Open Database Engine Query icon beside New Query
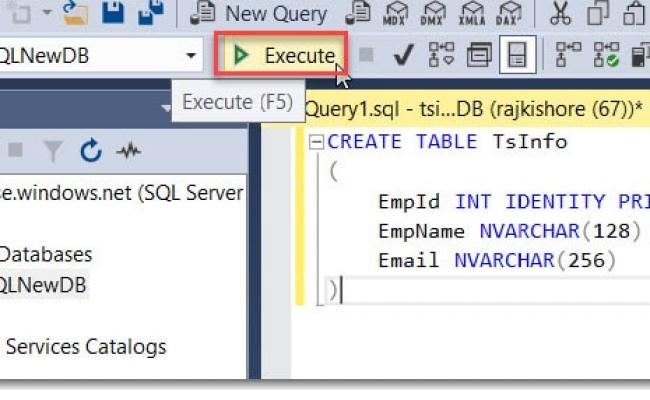 coord(358,13)
